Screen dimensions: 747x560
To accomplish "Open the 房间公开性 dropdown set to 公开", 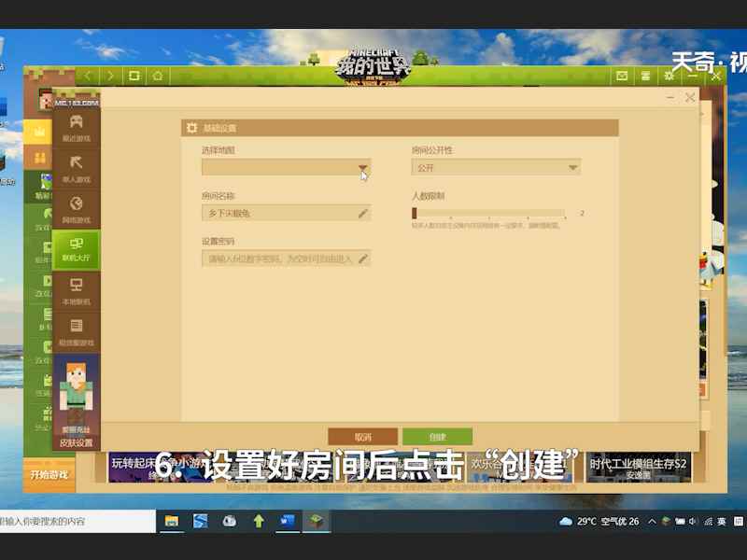I will click(x=496, y=168).
